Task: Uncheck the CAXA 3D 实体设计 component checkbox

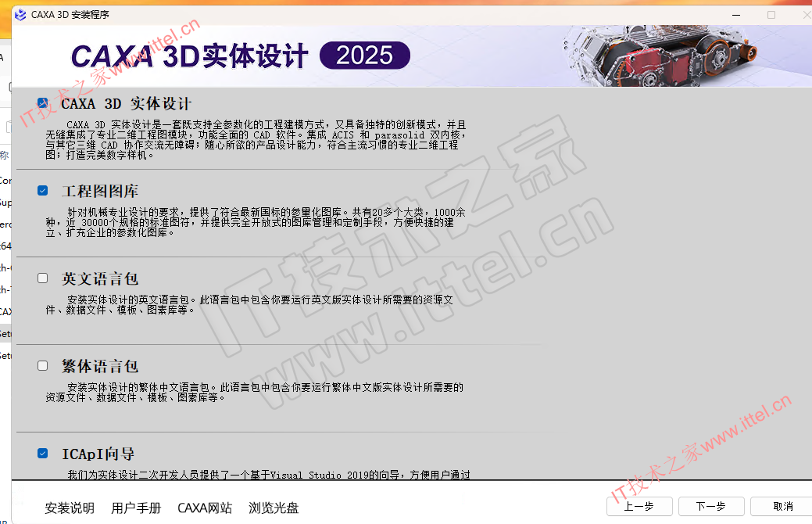Action: 42,103
